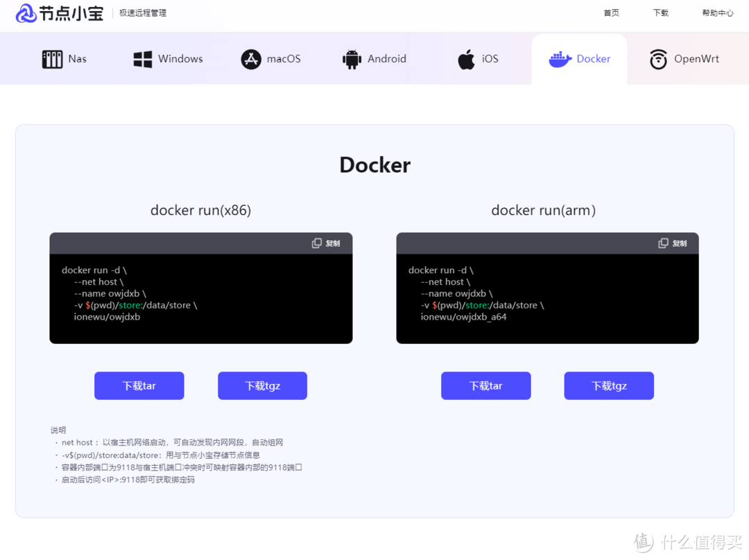Click the Apple iOS icon

tap(467, 59)
